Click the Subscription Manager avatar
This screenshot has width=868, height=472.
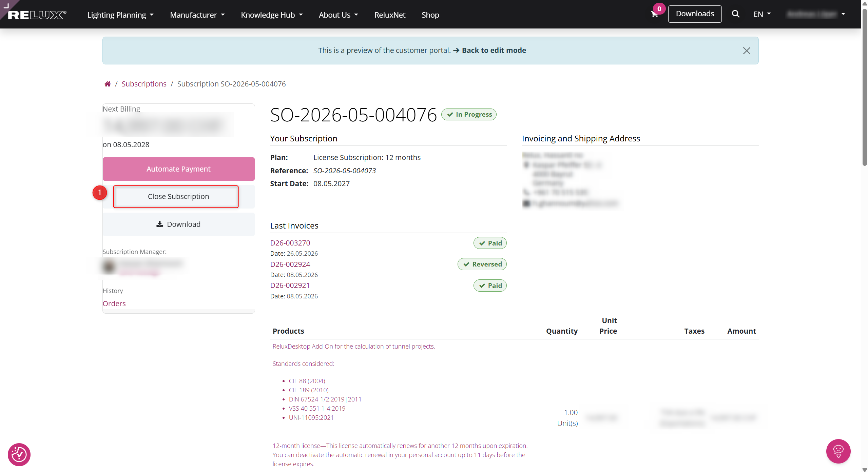click(109, 266)
